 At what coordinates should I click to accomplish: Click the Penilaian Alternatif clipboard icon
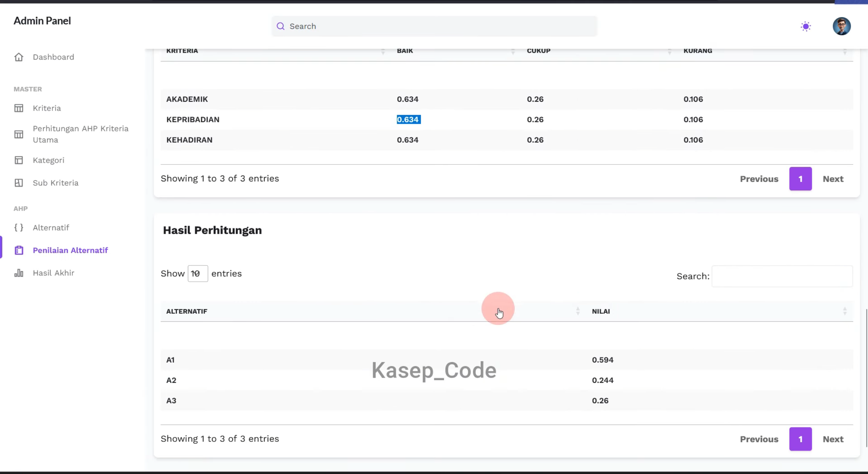[19, 250]
